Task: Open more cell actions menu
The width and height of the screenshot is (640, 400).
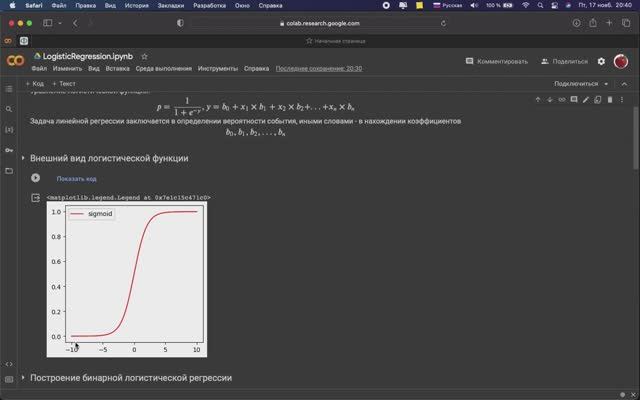Action: click(622, 100)
